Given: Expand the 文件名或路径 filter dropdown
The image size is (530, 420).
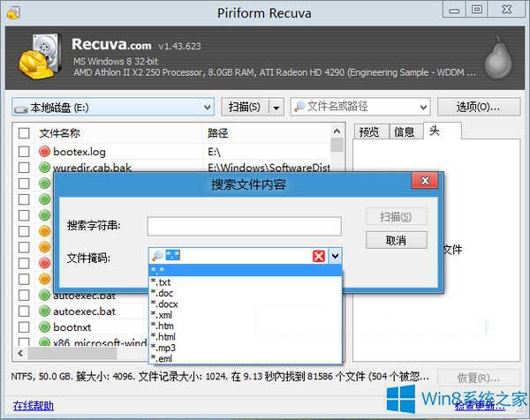Looking at the screenshot, I should (423, 108).
